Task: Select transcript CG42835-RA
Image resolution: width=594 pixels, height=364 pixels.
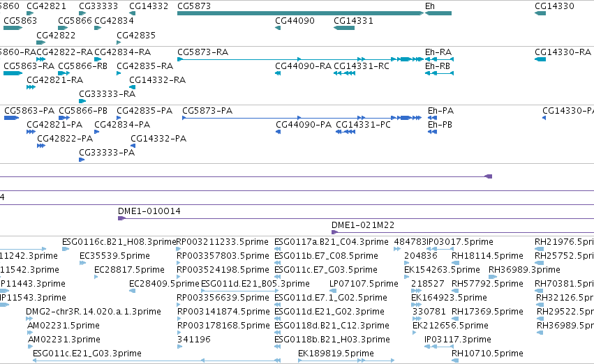Action: pyautogui.click(x=119, y=73)
